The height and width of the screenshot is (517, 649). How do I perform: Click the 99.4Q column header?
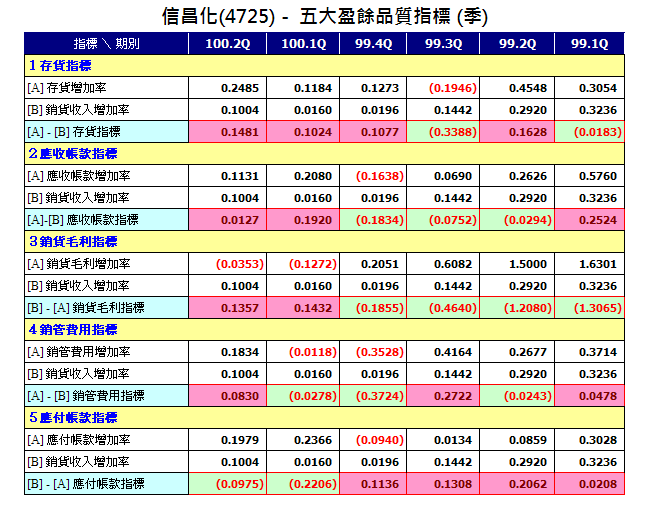pos(373,43)
